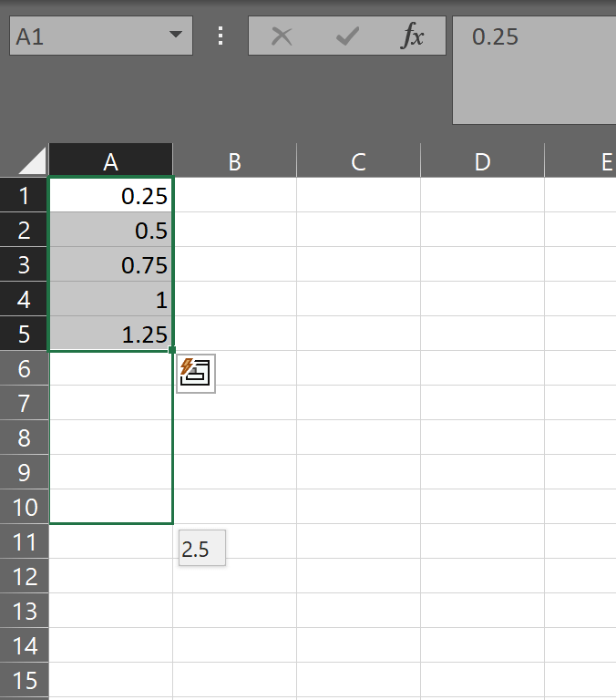Open the Name Box dropdown arrow
This screenshot has width=616, height=700.
pos(174,36)
